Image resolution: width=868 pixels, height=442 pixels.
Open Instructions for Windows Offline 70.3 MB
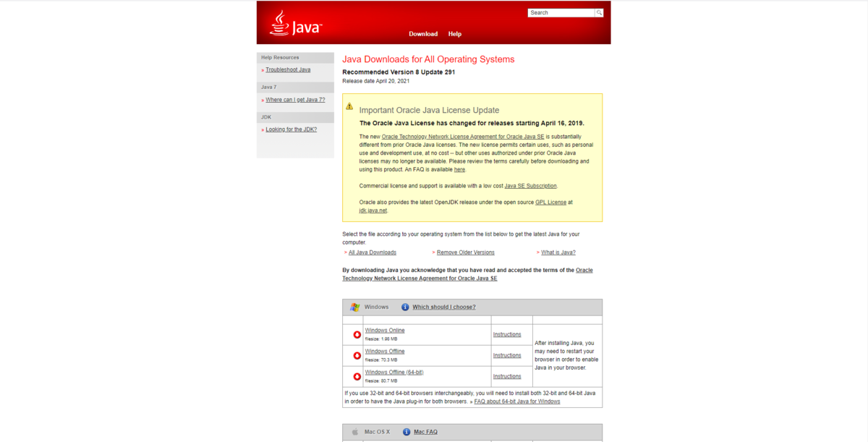point(507,355)
